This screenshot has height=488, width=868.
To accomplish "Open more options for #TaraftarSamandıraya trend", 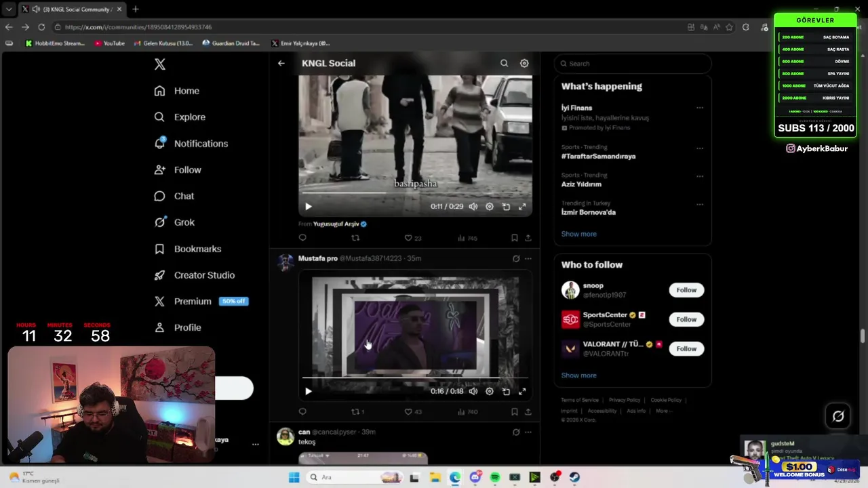I will click(700, 148).
